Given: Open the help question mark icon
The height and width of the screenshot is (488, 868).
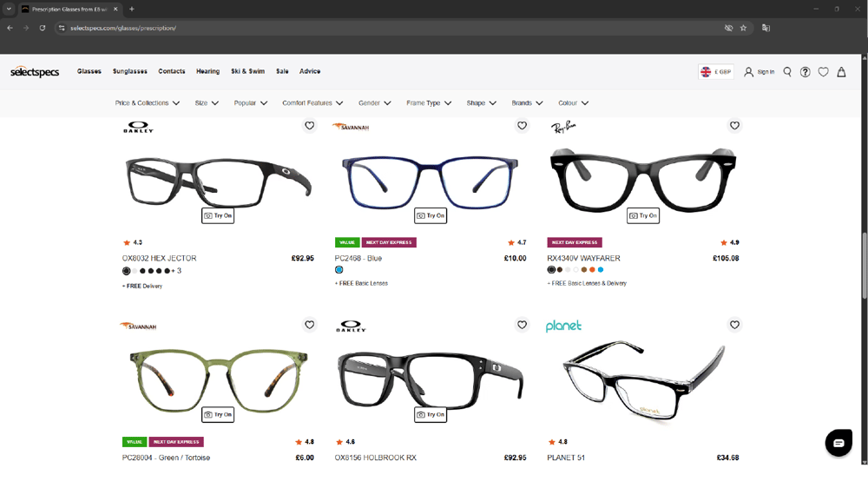Looking at the screenshot, I should (x=805, y=72).
